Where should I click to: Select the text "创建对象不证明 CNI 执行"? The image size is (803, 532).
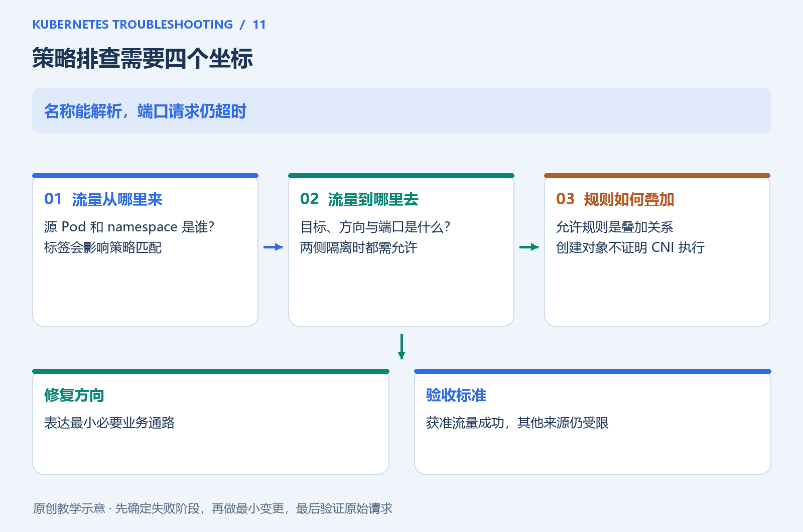click(x=630, y=247)
